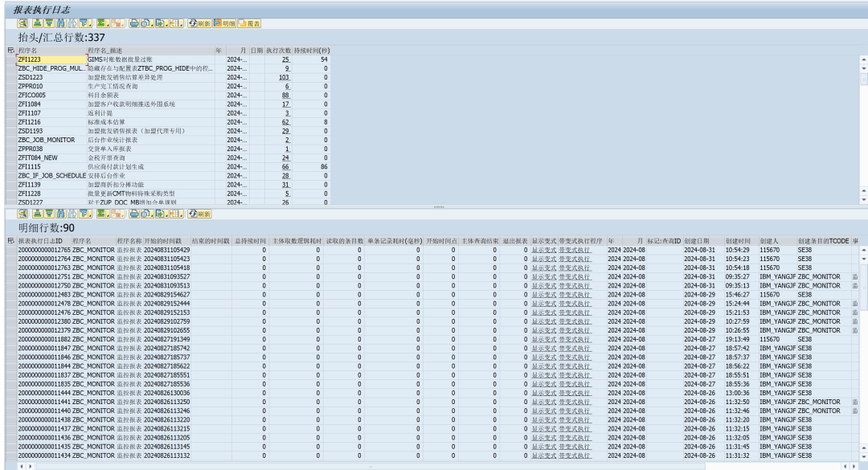Click the 创建人 column header in the detail grid

pyautogui.click(x=769, y=241)
